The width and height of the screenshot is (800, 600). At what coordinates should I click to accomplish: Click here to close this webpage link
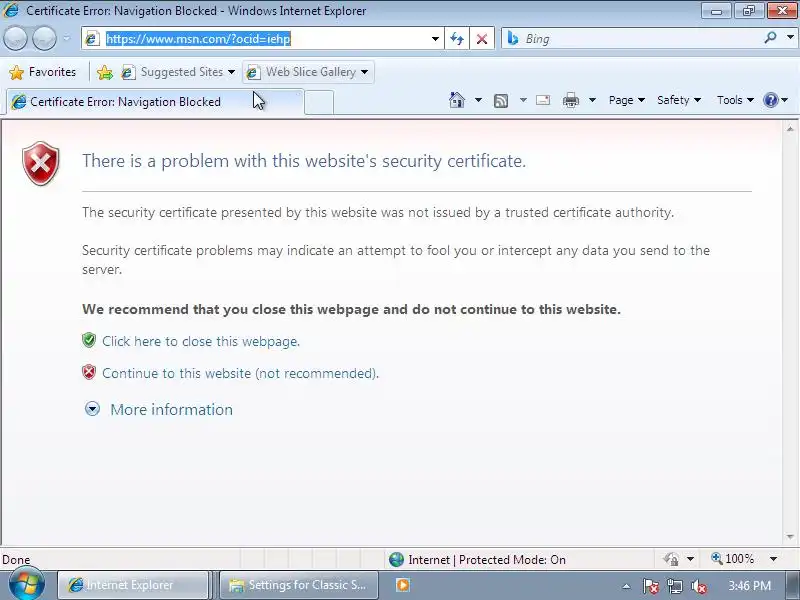pyautogui.click(x=201, y=341)
